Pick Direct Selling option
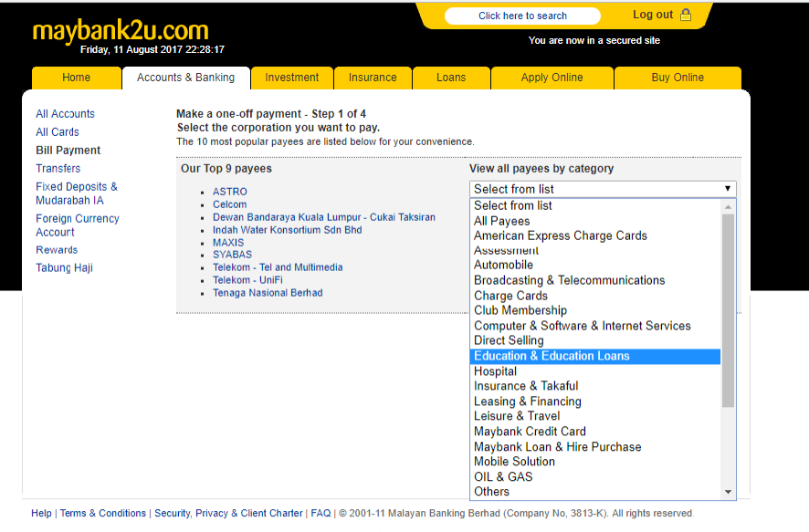 pos(595,340)
